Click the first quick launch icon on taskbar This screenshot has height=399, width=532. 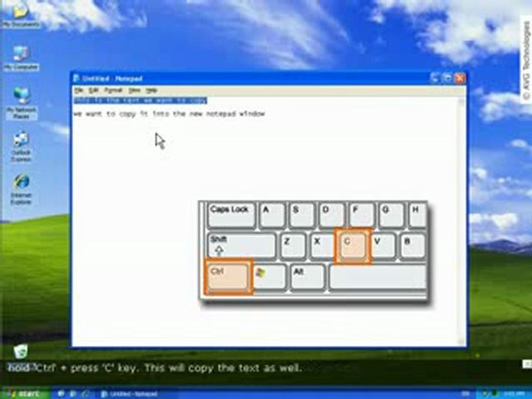(x=62, y=394)
